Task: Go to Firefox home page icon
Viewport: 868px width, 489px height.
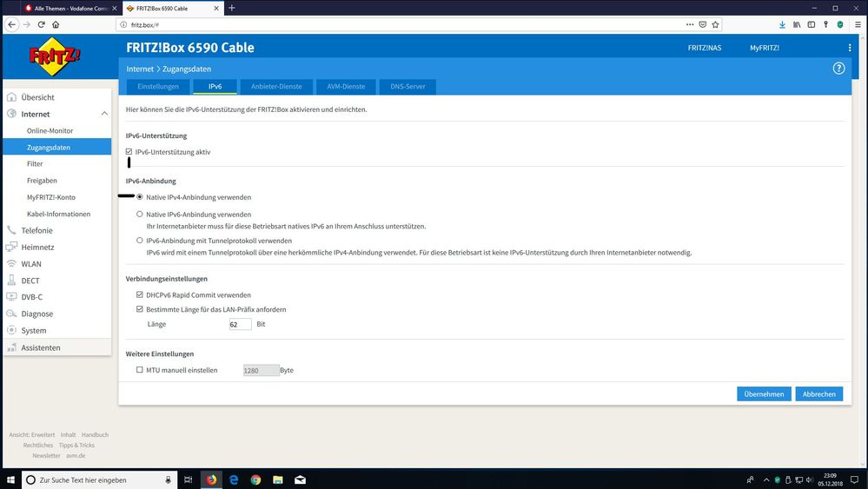Action: click(x=56, y=24)
